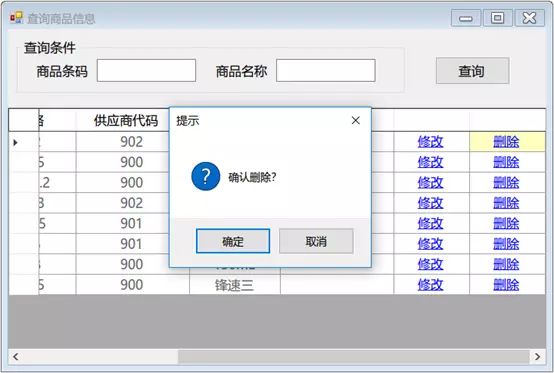
Task: Click 修改 link in third row
Action: [x=430, y=183]
